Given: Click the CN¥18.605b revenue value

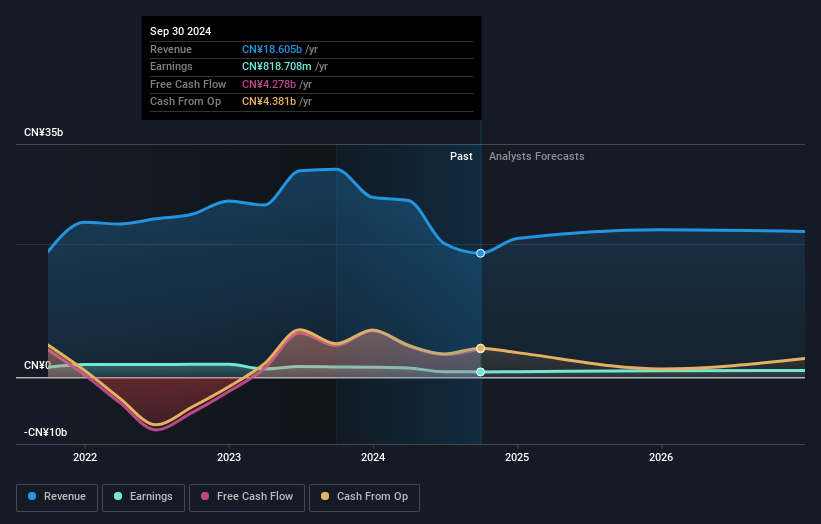Looking at the screenshot, I should 272,49.
